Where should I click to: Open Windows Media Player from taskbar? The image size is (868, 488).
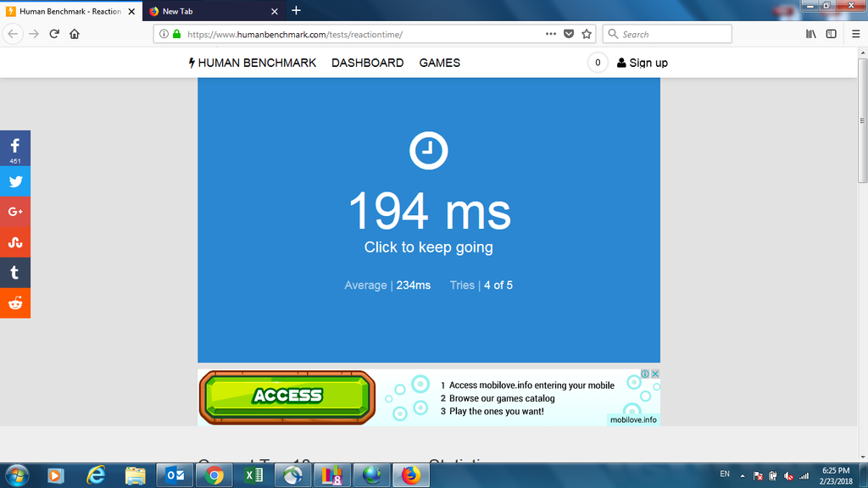(x=56, y=475)
